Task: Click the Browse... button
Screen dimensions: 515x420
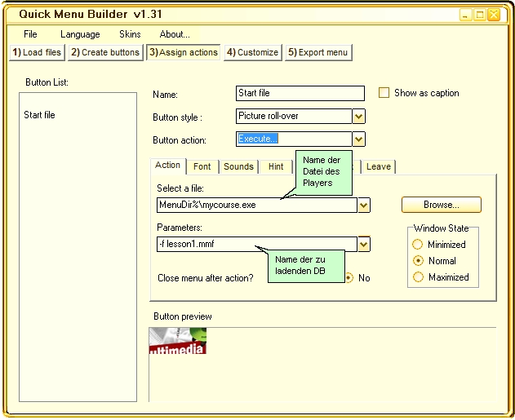Action: coord(441,205)
